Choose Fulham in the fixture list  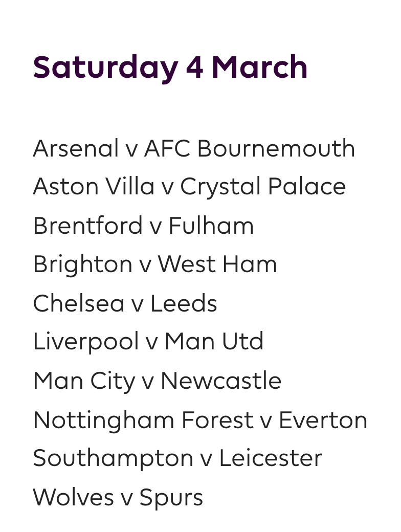(211, 226)
